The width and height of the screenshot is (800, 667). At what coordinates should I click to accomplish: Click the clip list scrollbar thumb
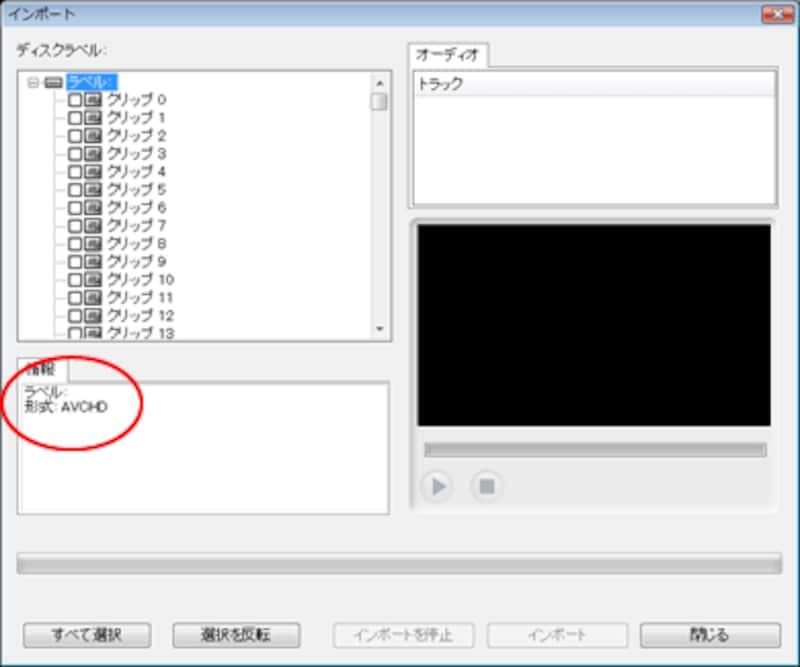[x=379, y=102]
